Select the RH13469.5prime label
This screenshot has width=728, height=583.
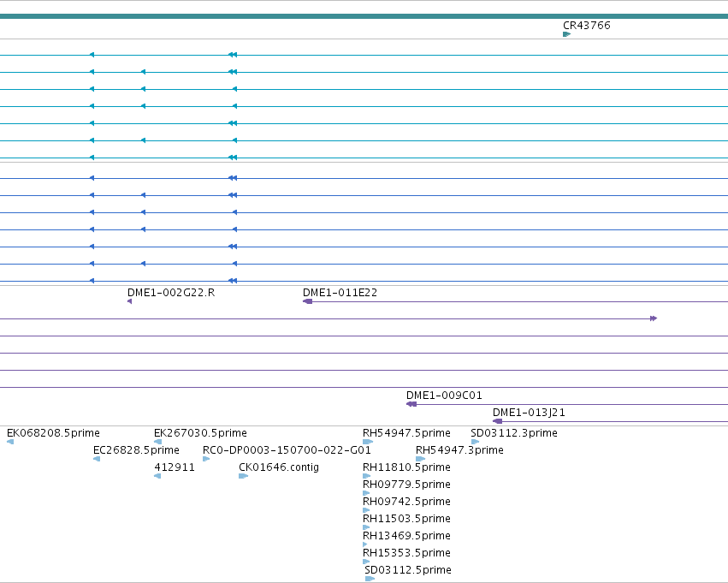pyautogui.click(x=406, y=536)
